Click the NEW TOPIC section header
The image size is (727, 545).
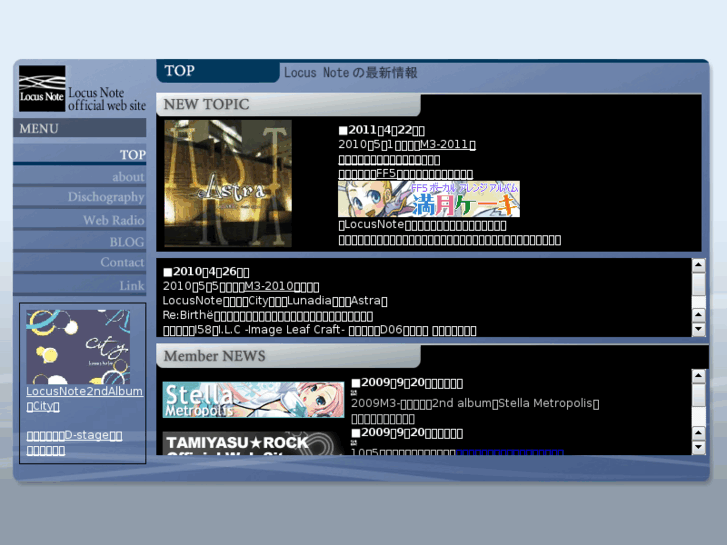coord(288,104)
